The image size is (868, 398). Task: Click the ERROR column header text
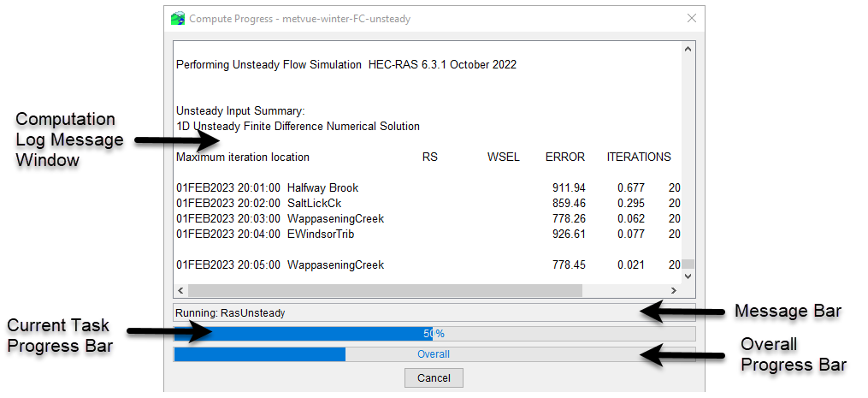pos(564,157)
